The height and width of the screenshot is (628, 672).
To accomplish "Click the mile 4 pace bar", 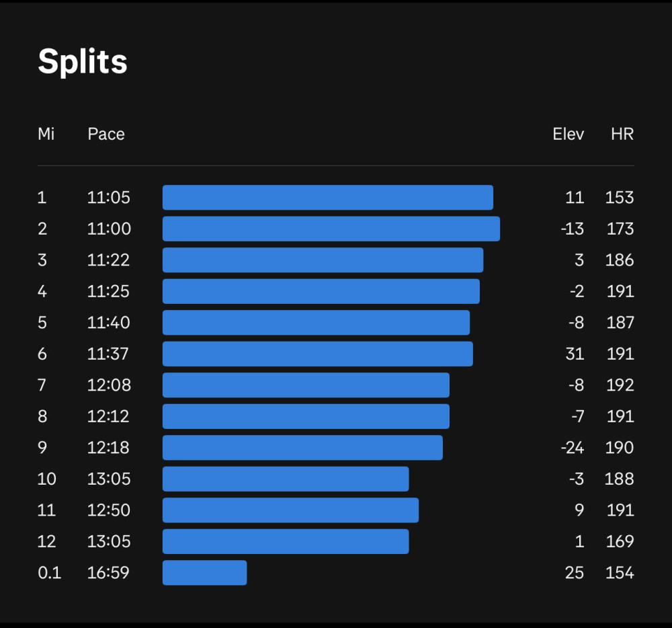I will pyautogui.click(x=321, y=291).
